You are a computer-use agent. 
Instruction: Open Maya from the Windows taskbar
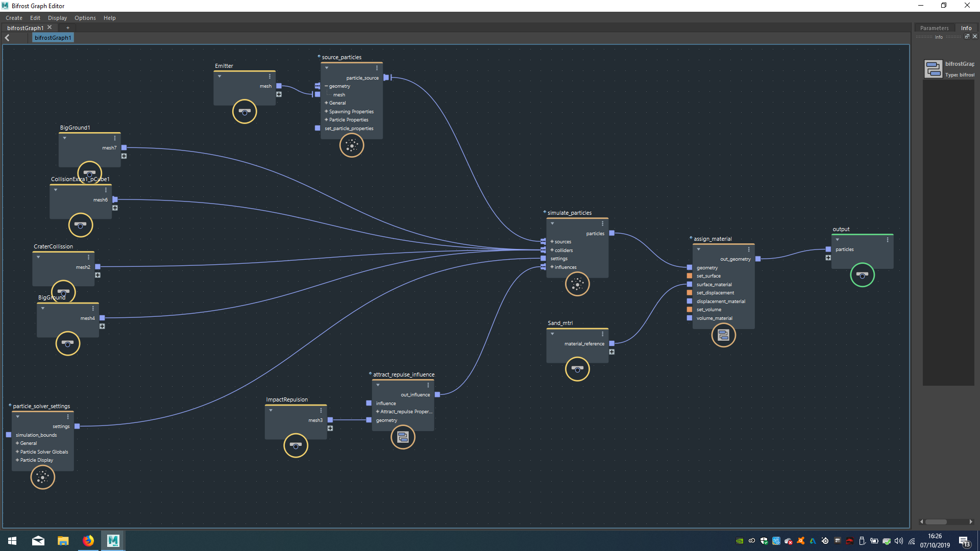click(113, 540)
